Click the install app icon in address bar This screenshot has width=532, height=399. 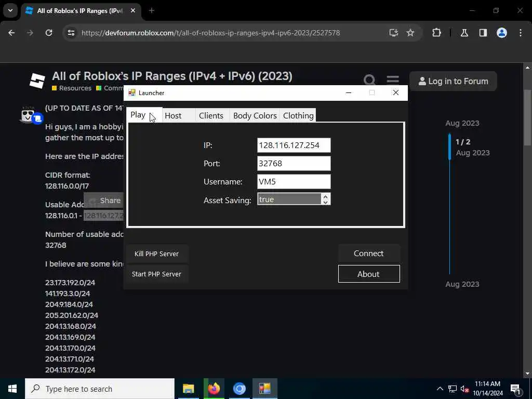[394, 33]
